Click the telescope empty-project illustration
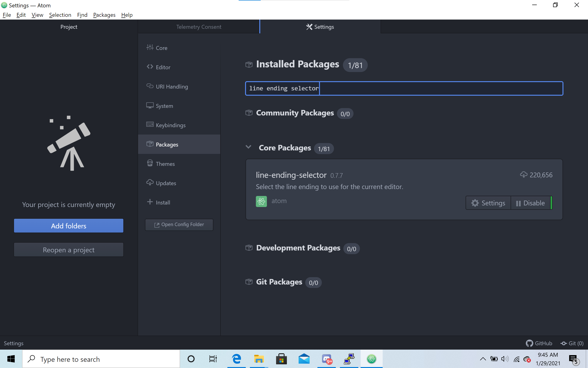 69,143
